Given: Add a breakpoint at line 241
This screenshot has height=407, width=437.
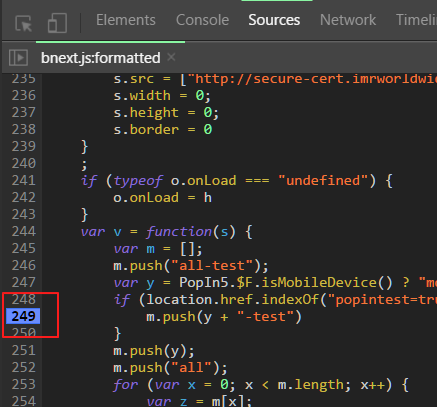Looking at the screenshot, I should [x=23, y=180].
